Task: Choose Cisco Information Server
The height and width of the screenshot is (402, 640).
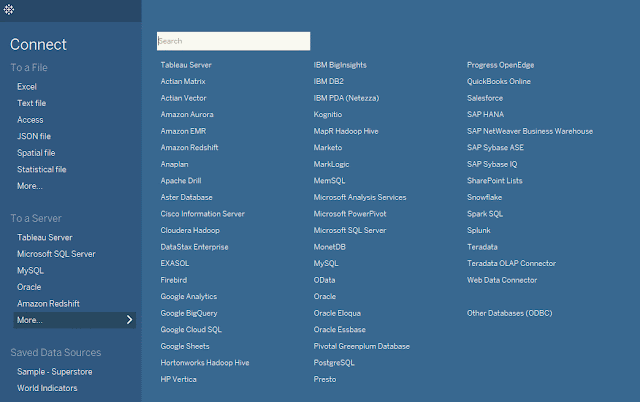Action: (202, 214)
